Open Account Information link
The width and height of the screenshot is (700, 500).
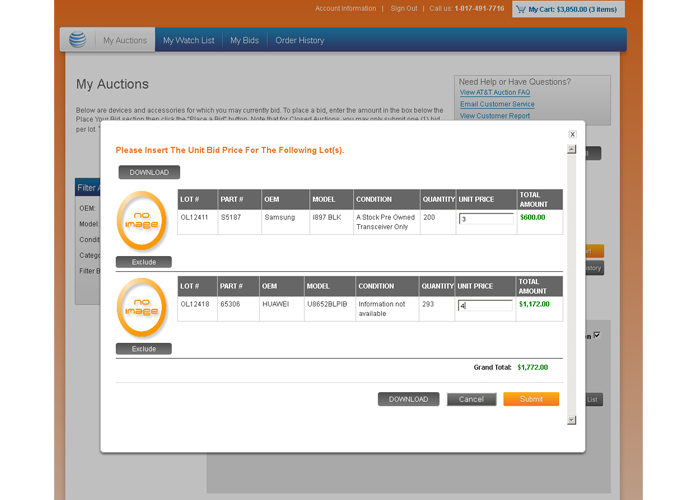pos(346,8)
